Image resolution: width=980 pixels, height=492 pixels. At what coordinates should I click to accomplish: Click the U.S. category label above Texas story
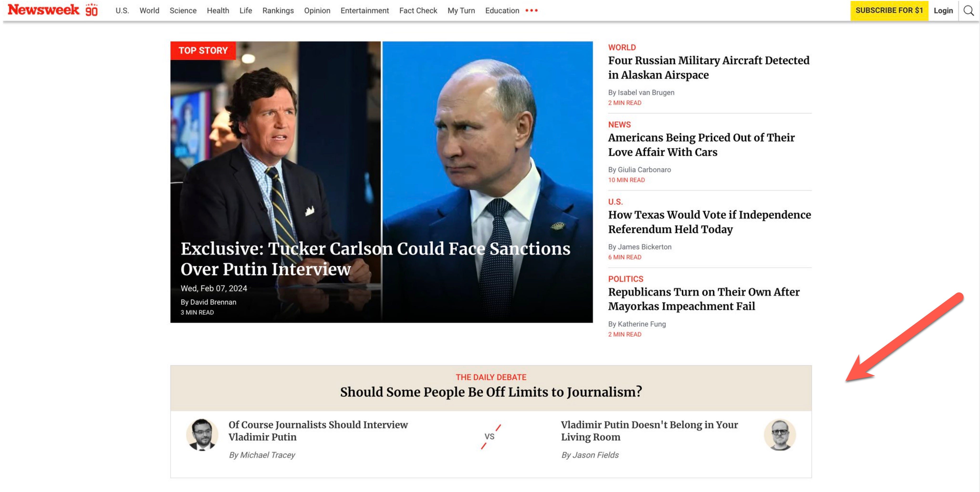(615, 202)
